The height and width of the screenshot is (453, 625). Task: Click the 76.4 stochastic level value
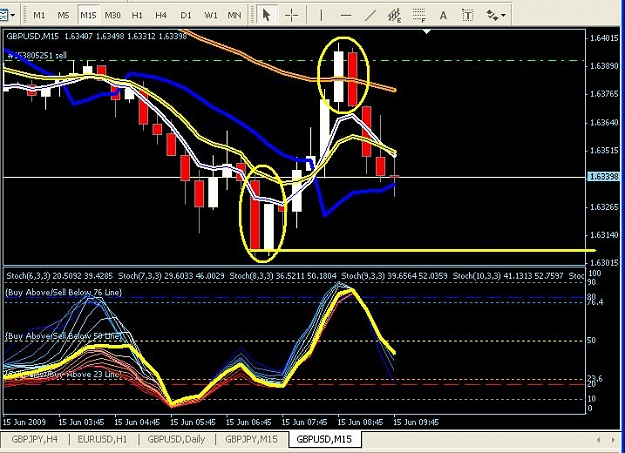point(596,303)
